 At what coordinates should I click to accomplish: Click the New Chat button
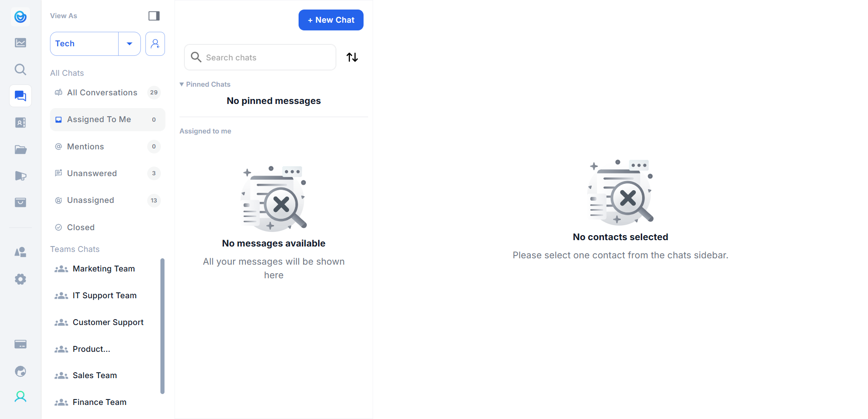(331, 20)
